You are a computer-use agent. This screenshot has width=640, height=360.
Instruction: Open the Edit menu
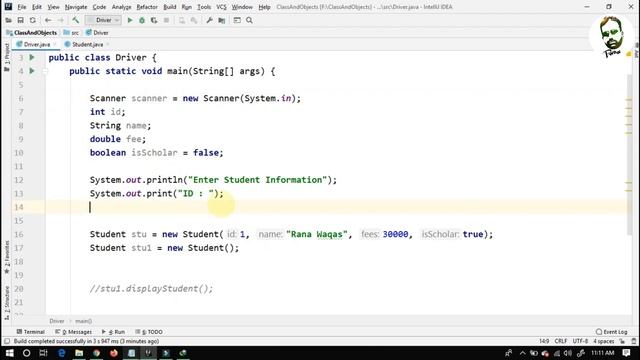(37, 7)
